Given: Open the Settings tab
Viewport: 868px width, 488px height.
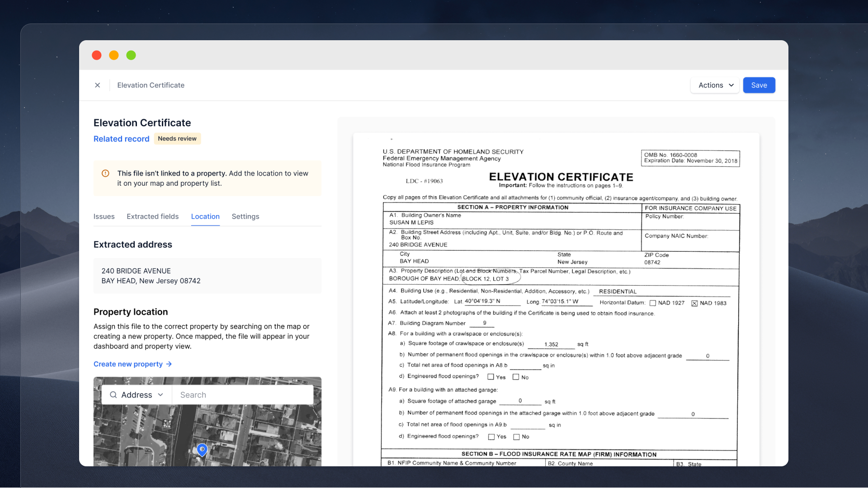Looking at the screenshot, I should pyautogui.click(x=245, y=216).
